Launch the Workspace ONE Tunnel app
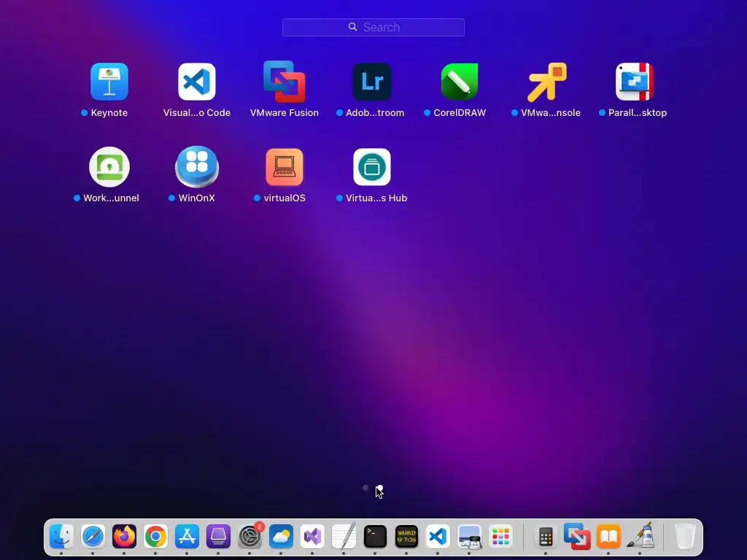 pyautogui.click(x=109, y=167)
